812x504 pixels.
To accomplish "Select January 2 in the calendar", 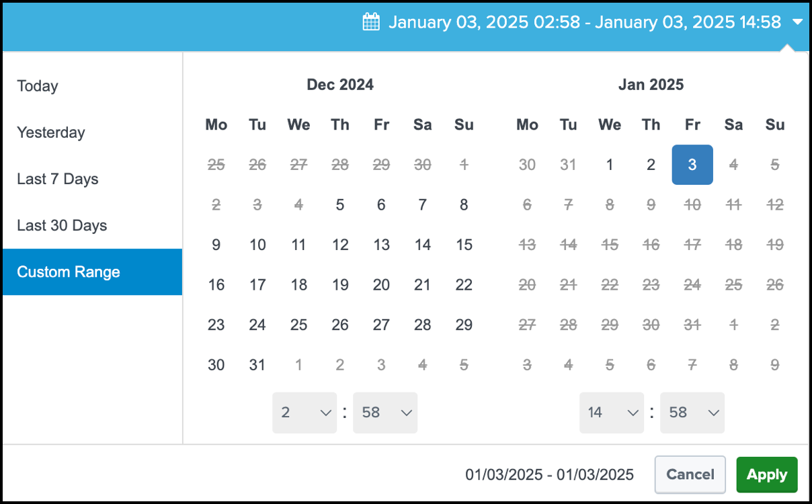I will point(651,165).
